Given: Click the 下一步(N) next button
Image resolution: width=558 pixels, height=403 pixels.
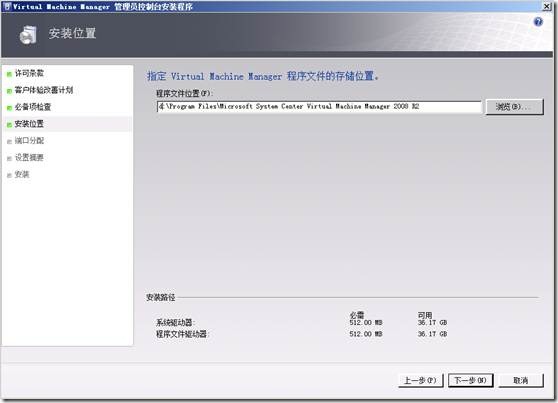Looking at the screenshot, I should pos(470,380).
